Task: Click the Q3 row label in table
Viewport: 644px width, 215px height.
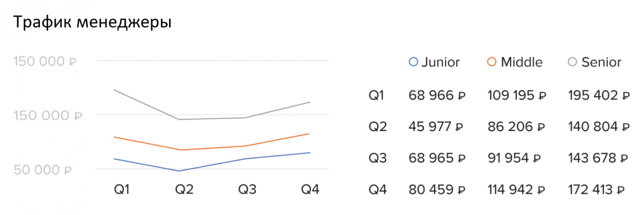Action: tap(378, 158)
